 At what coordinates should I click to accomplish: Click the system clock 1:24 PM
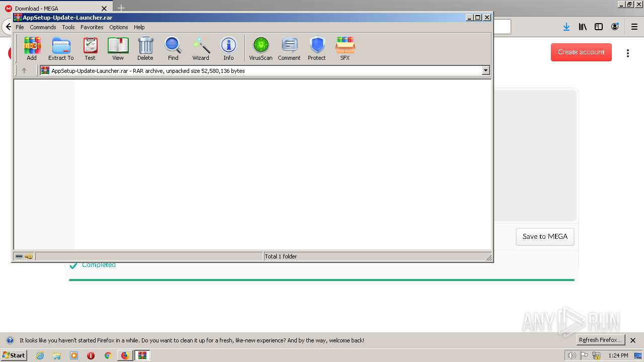(x=618, y=355)
